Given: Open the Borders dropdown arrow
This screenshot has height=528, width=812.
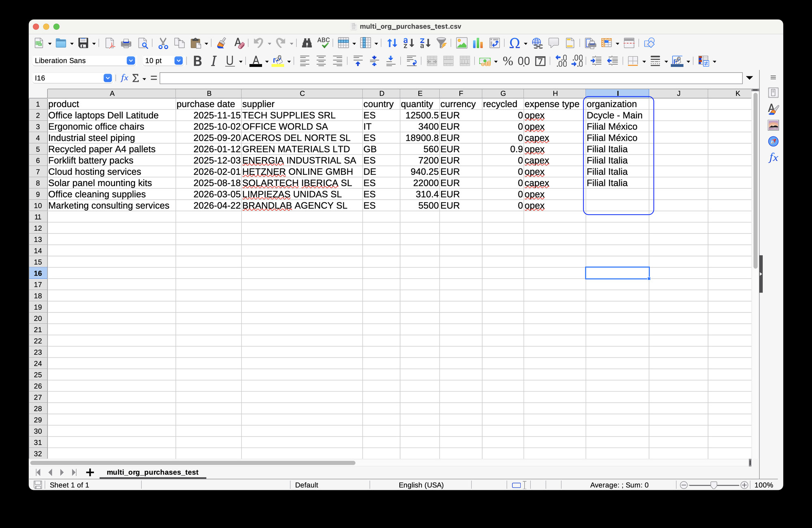Looking at the screenshot, I should 644,62.
